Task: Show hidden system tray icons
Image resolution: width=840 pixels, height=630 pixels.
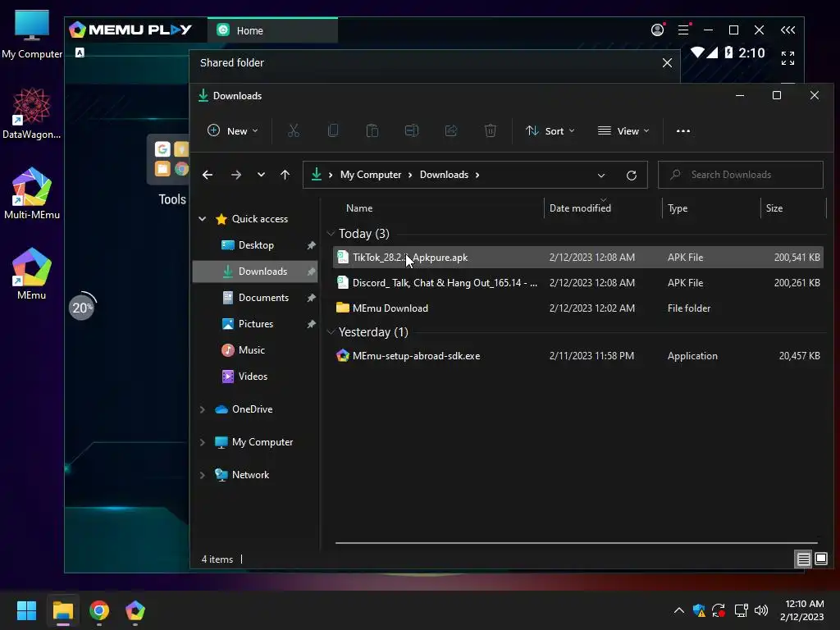Action: tap(678, 610)
